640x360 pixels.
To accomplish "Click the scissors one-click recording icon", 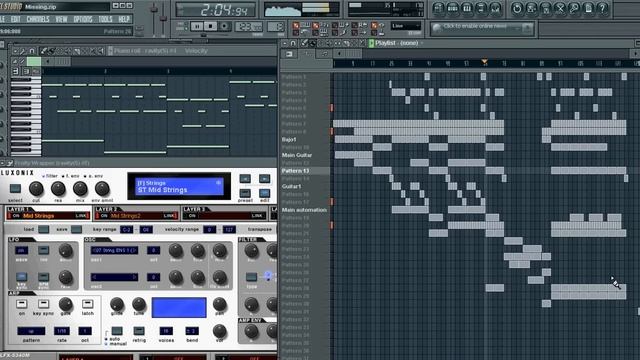I will (560, 8).
